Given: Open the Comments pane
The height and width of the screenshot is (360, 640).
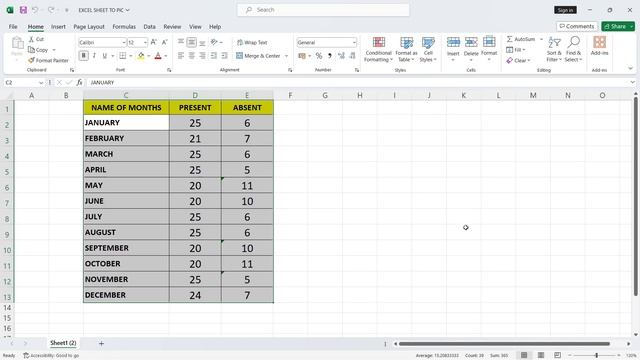Looking at the screenshot, I should tap(577, 26).
